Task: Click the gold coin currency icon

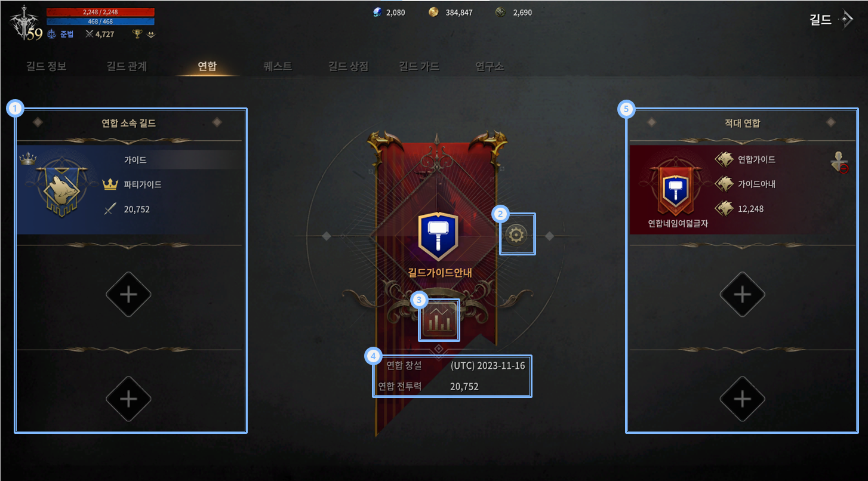Action: (433, 13)
